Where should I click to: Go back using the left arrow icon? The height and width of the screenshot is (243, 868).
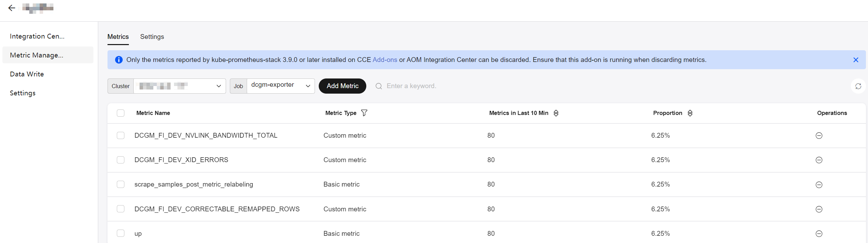[12, 8]
